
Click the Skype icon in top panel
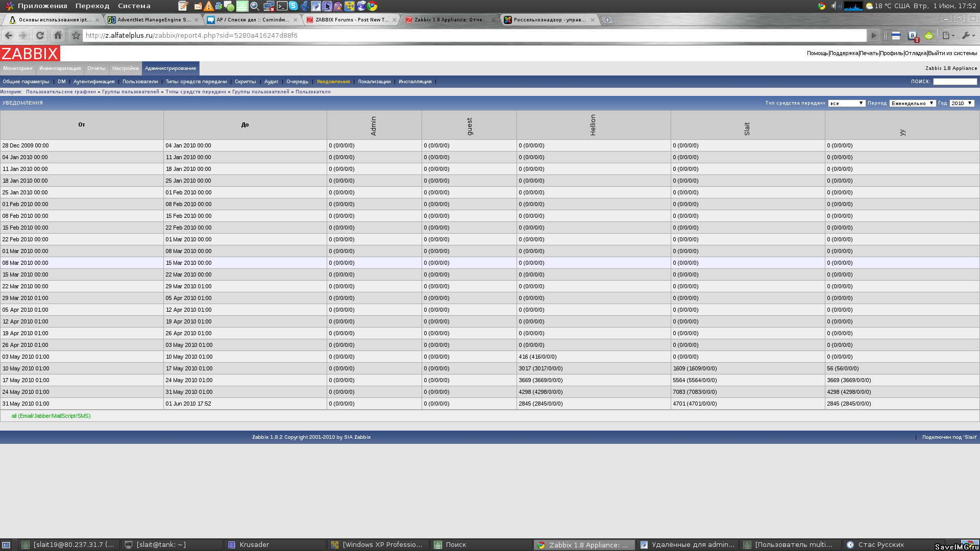[293, 6]
